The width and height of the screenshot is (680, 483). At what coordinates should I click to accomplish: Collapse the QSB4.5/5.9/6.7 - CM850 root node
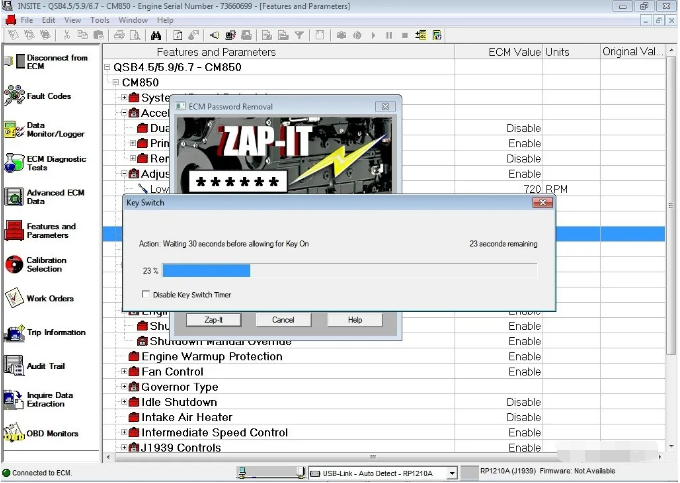coord(107,67)
